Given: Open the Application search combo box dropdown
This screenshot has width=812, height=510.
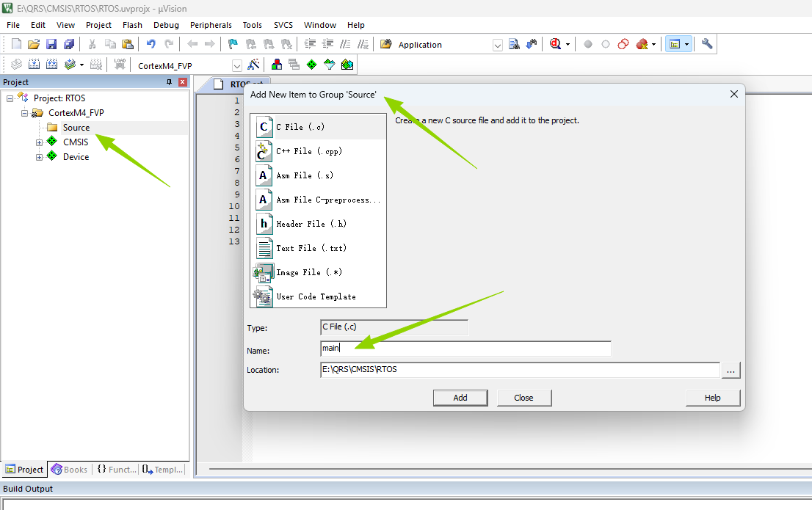Looking at the screenshot, I should coord(497,45).
